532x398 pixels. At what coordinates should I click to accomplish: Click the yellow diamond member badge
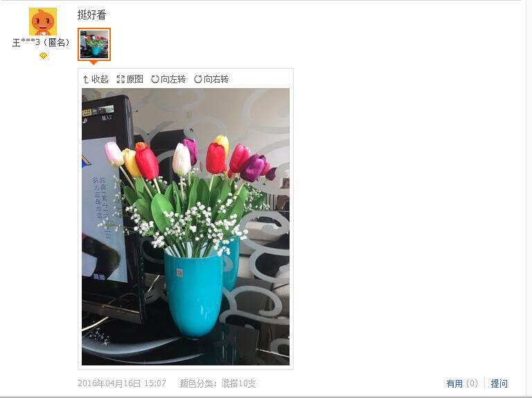[x=43, y=55]
